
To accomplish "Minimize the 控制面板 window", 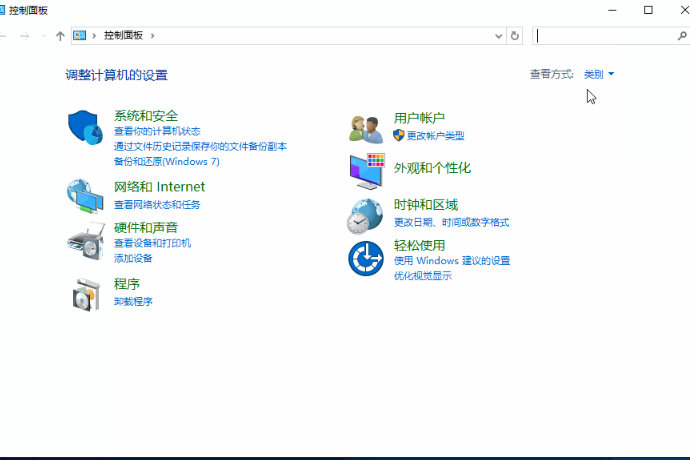I will coord(612,10).
